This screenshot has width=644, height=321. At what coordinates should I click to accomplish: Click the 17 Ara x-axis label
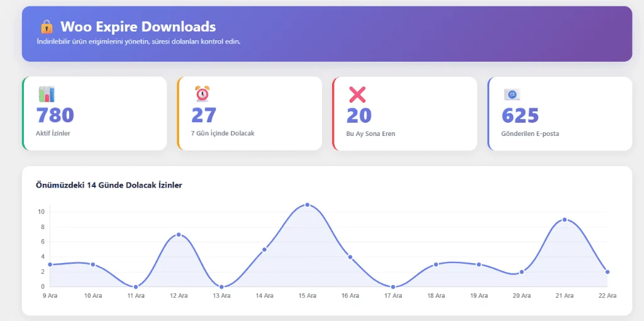[393, 296]
